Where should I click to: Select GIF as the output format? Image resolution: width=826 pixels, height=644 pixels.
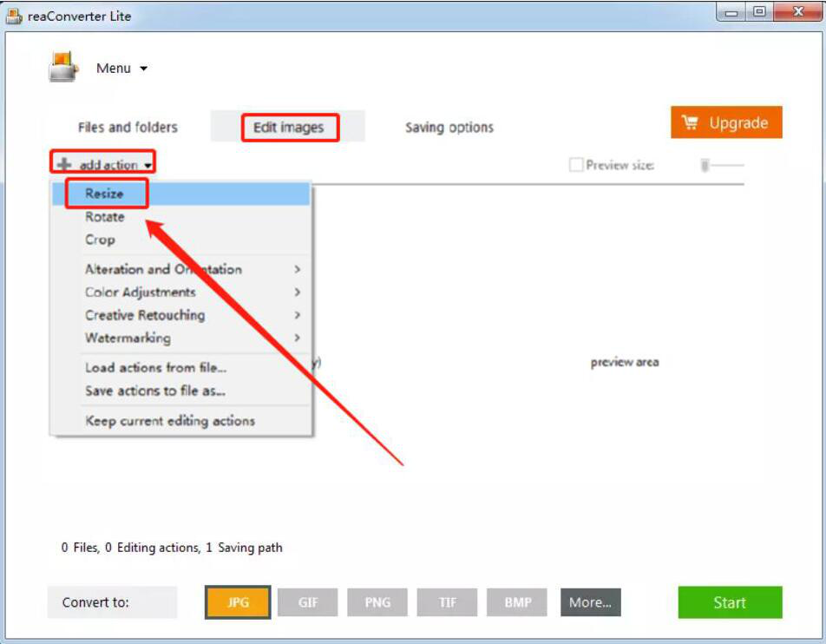point(308,602)
